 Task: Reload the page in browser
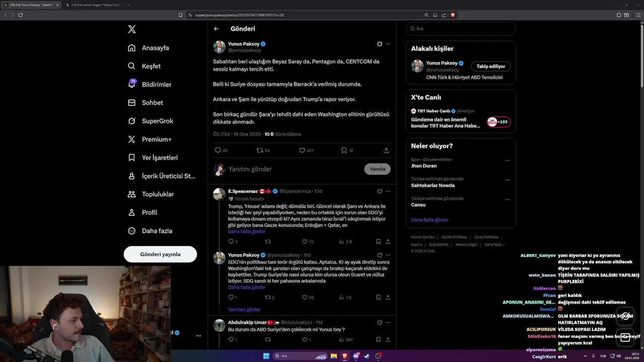20,15
